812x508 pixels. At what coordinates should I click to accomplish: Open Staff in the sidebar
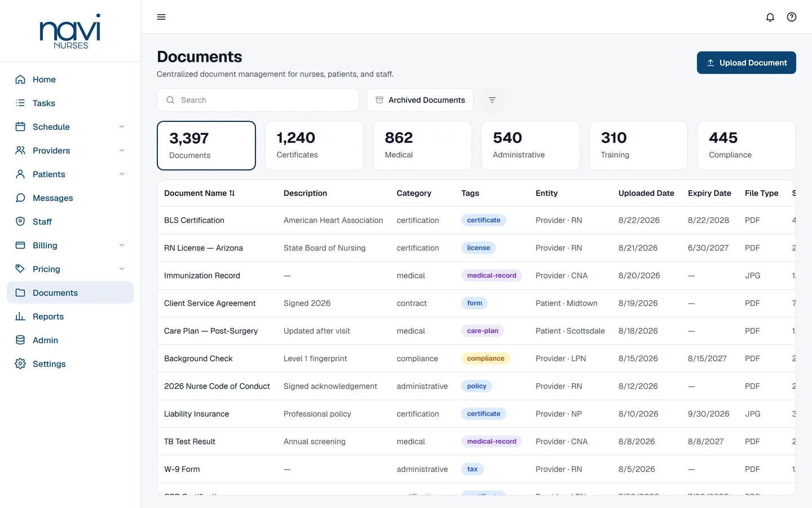point(70,222)
